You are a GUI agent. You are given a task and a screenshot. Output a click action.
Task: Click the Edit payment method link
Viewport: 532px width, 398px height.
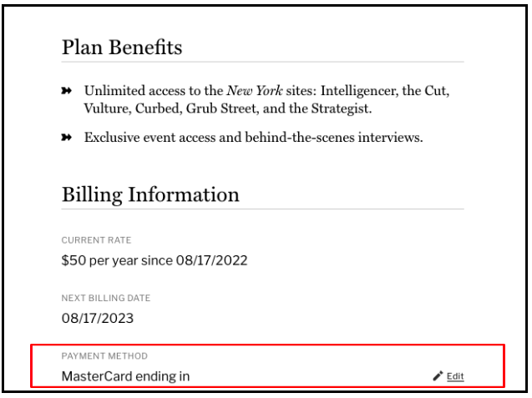tap(455, 376)
